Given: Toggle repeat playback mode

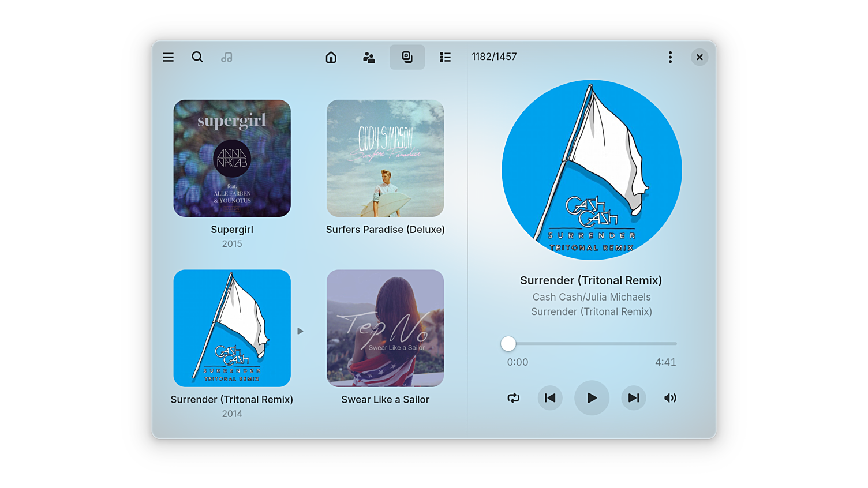Looking at the screenshot, I should coord(513,398).
